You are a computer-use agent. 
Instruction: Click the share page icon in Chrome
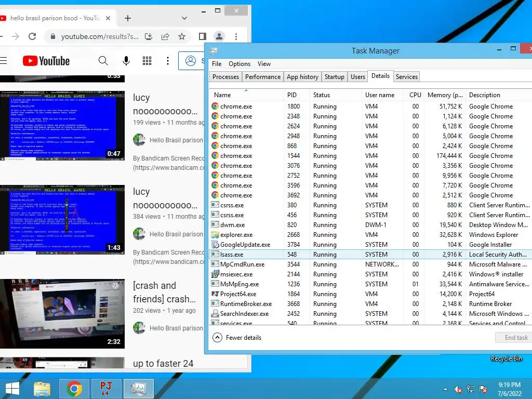pyautogui.click(x=165, y=36)
